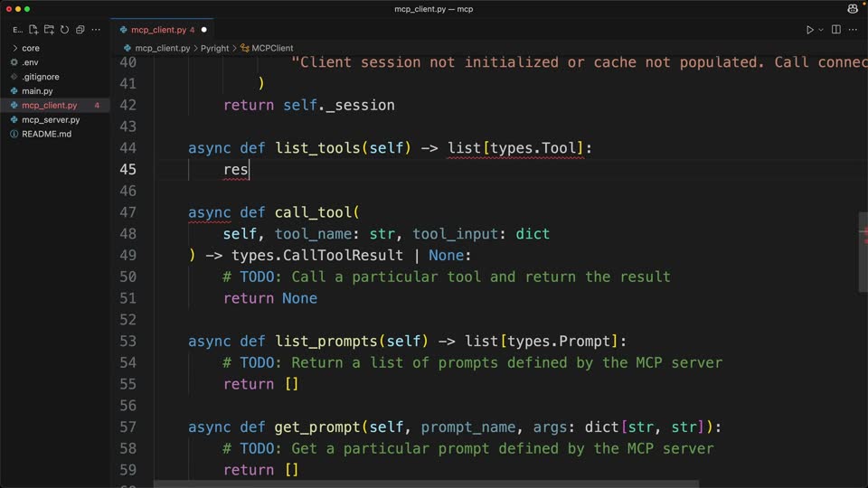This screenshot has height=488, width=868.
Task: Click the git icon beside .gitignore
Action: tap(14, 77)
